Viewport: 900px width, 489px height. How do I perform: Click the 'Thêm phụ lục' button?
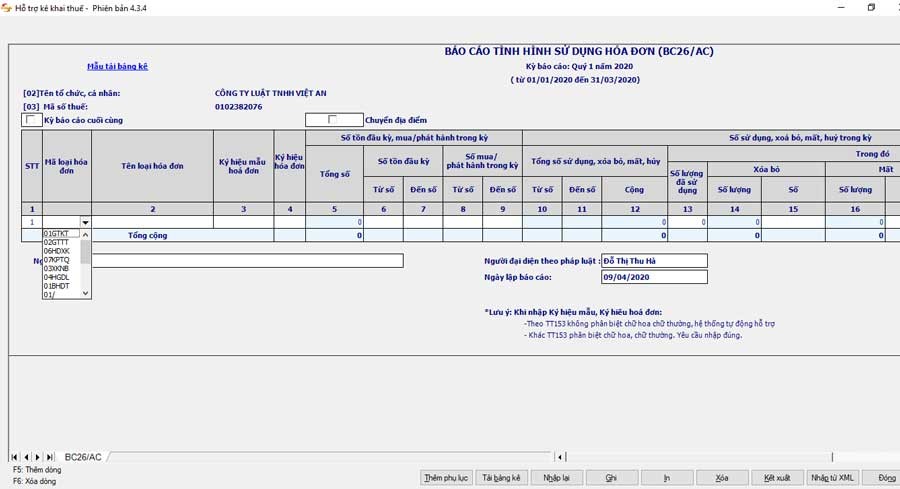coord(446,478)
